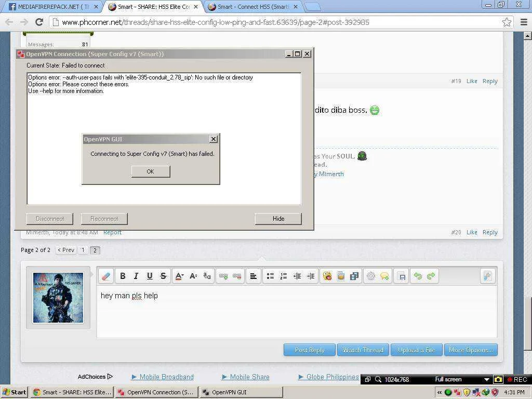
Task: Select the Remove Formatting eraser icon
Action: (106, 276)
